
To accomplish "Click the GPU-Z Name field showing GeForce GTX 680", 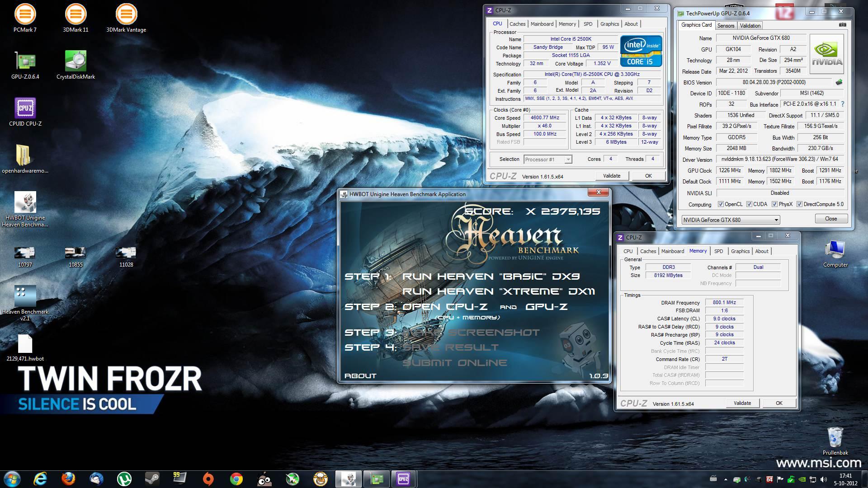I will coord(761,38).
